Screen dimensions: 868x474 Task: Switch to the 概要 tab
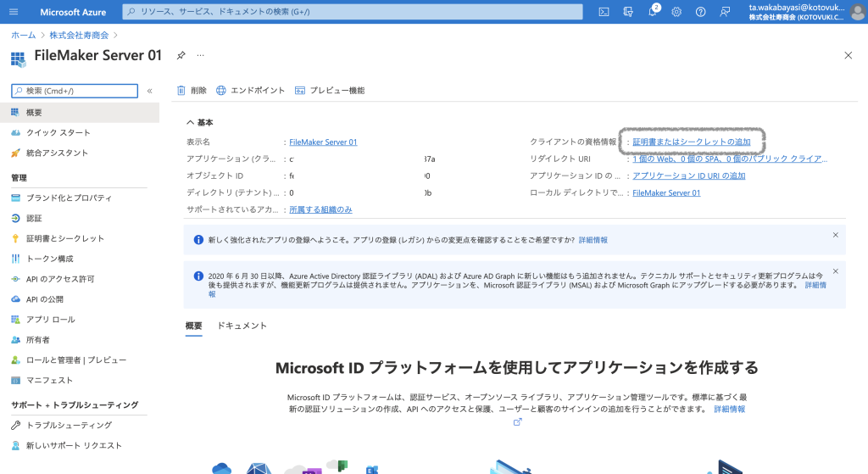pyautogui.click(x=194, y=326)
